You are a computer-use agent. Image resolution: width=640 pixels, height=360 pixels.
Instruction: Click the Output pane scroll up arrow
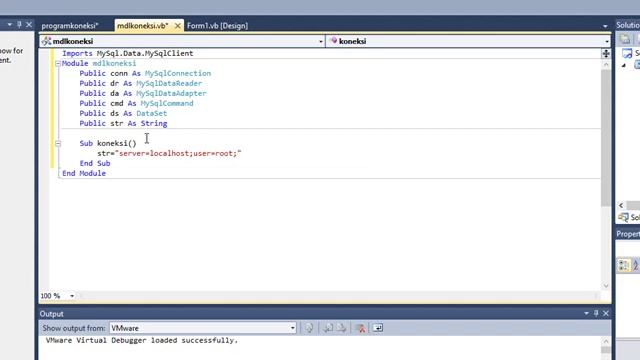pyautogui.click(x=606, y=341)
